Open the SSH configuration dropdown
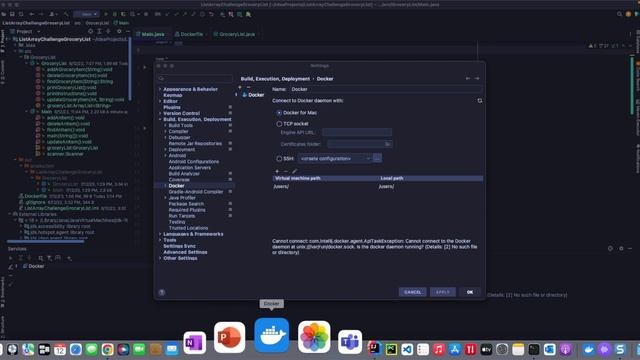 (x=334, y=158)
